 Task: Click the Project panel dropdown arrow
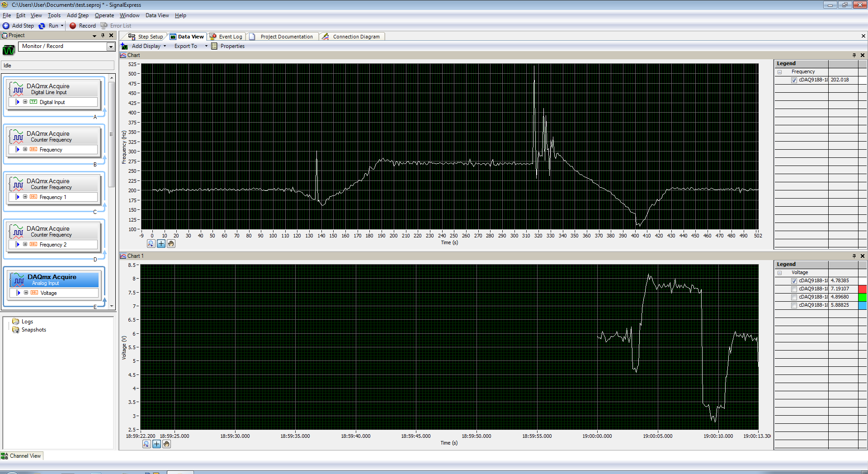click(x=94, y=36)
